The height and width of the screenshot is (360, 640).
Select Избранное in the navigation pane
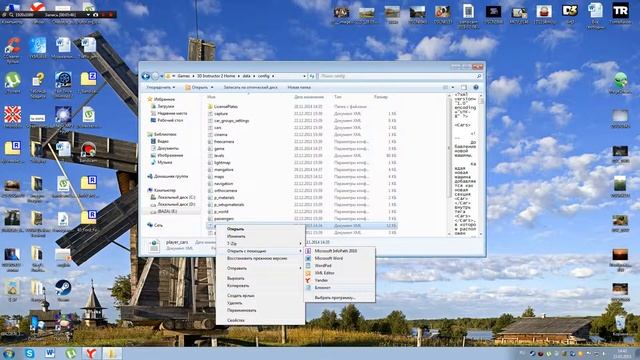pos(164,99)
